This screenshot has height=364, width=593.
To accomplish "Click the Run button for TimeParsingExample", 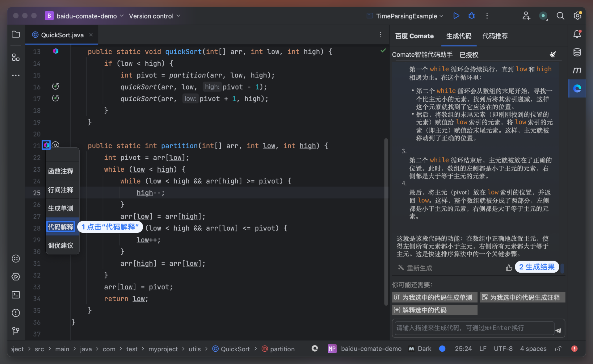I will click(456, 16).
